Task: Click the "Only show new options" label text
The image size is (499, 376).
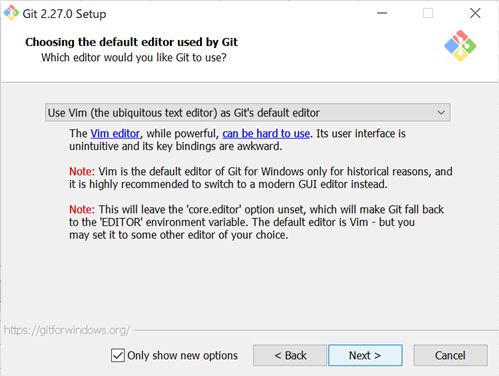Action: point(182,356)
